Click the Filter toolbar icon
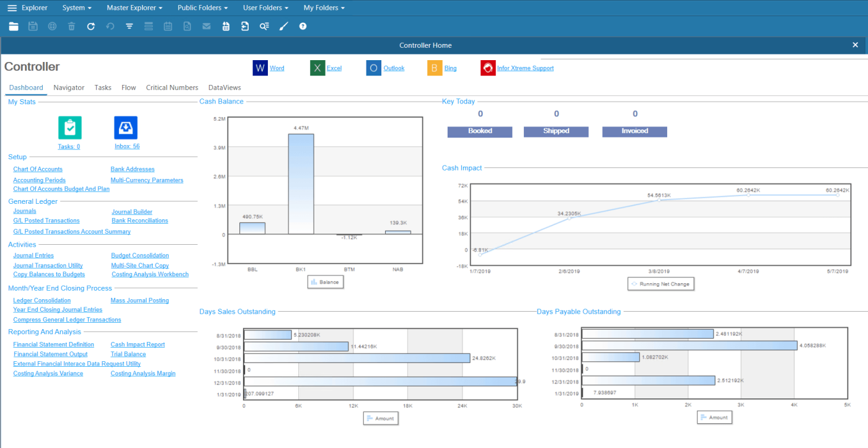The height and width of the screenshot is (448, 868). coord(130,26)
